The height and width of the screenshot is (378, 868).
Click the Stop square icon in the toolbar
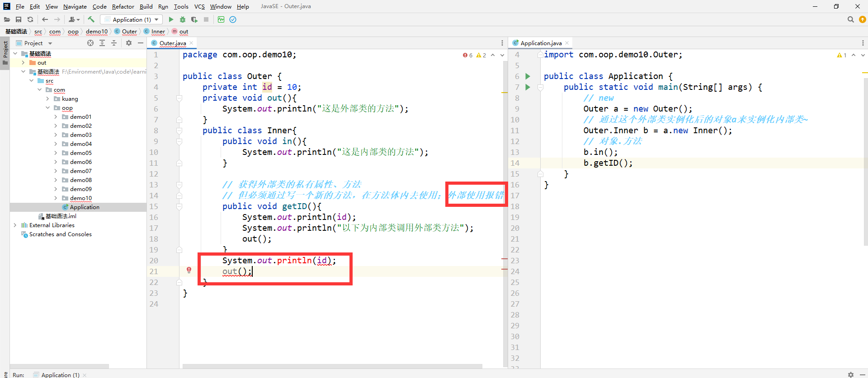coord(206,19)
